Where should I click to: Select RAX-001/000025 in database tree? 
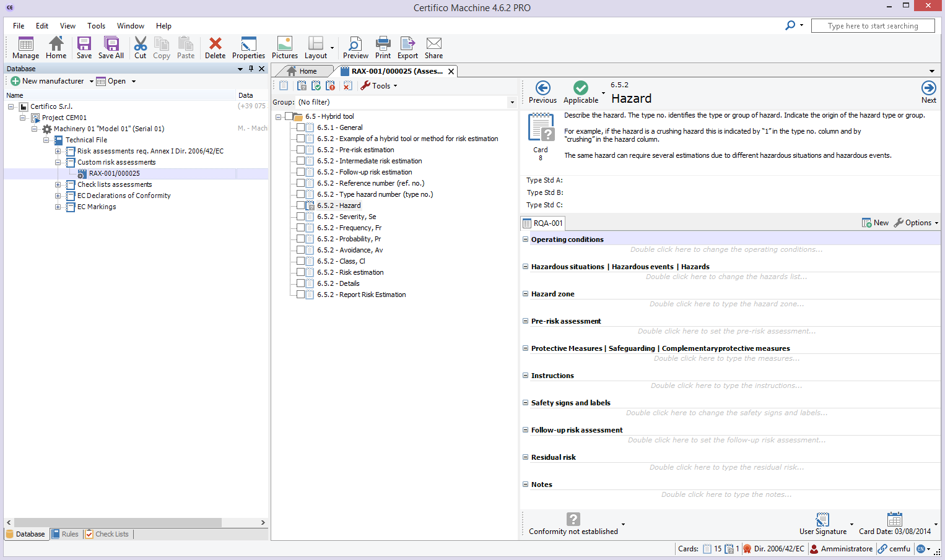click(x=114, y=173)
